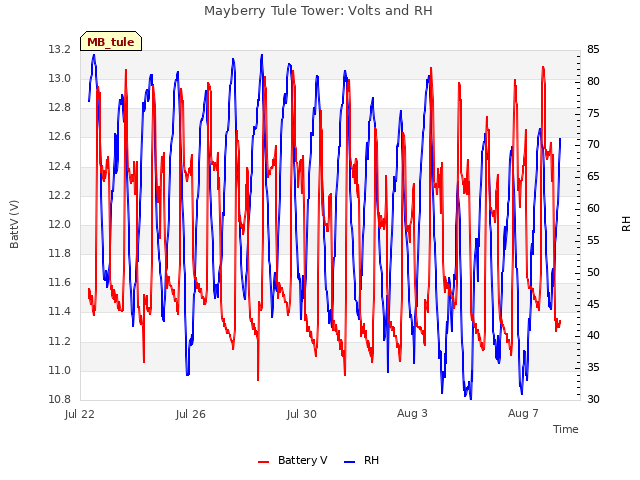The image size is (640, 480).
Task: Click the RH right axis label
Action: [x=626, y=224]
